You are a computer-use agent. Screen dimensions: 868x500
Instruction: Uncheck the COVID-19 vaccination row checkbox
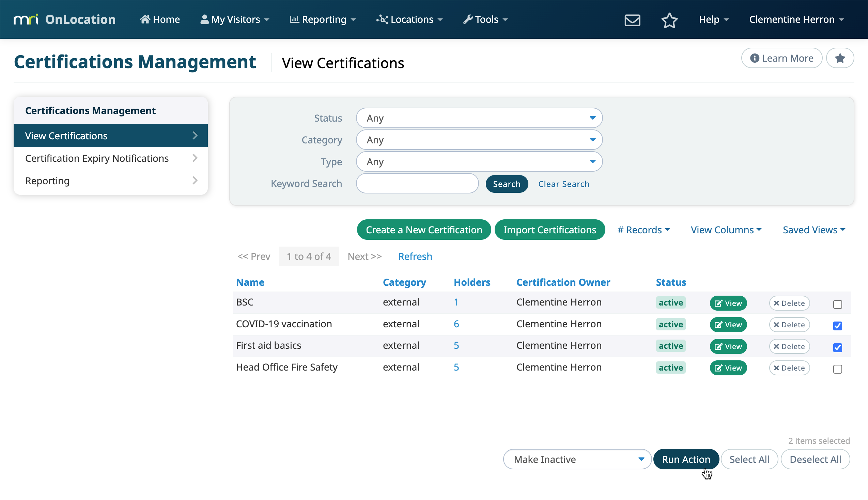[837, 326]
